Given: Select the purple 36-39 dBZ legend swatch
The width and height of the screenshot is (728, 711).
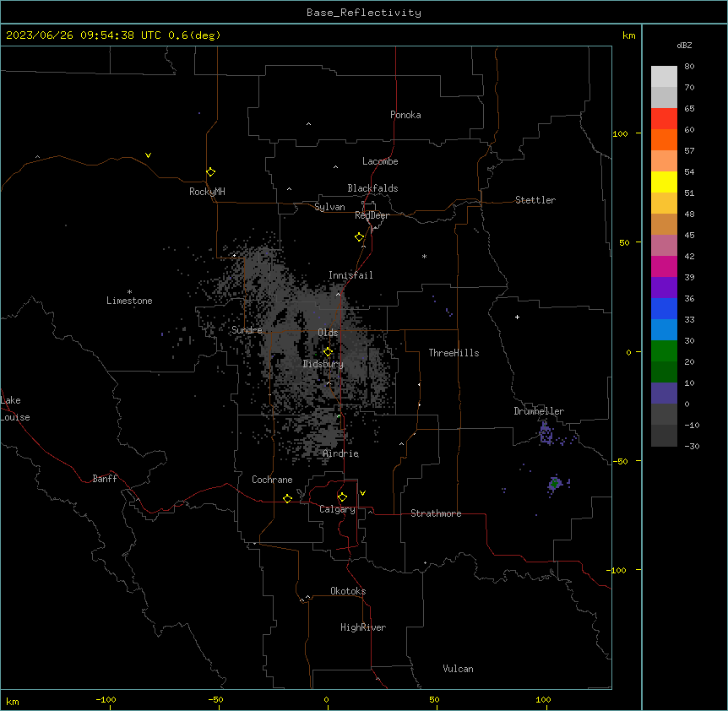Looking at the screenshot, I should pos(664,287).
